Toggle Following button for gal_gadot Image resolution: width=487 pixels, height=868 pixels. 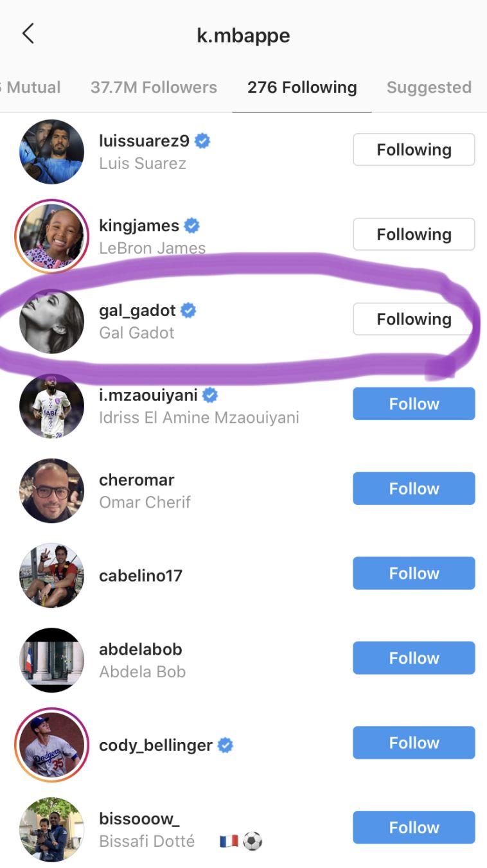point(414,319)
